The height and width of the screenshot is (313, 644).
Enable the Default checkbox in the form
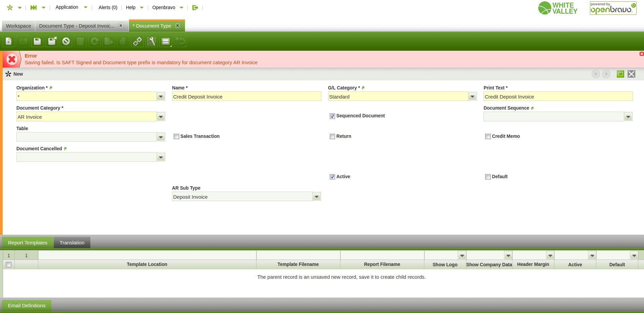[x=488, y=177]
